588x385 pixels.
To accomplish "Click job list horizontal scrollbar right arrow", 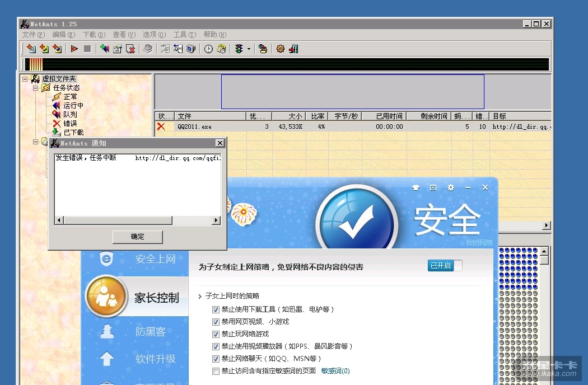I will (x=547, y=226).
